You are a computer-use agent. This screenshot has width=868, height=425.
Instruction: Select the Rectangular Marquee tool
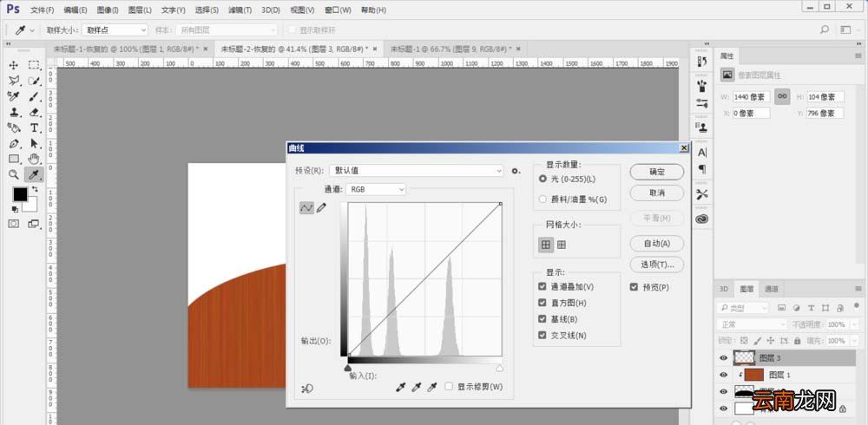click(x=34, y=65)
